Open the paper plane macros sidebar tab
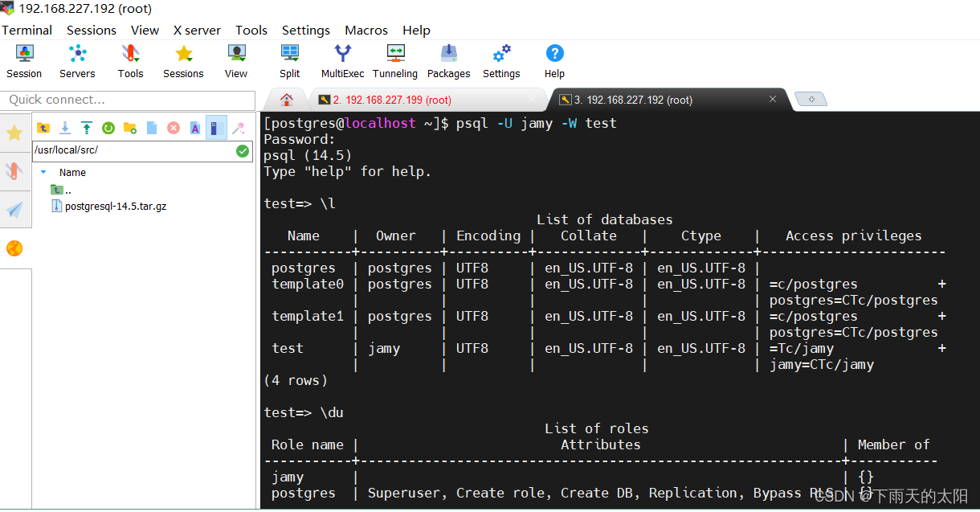 14,210
